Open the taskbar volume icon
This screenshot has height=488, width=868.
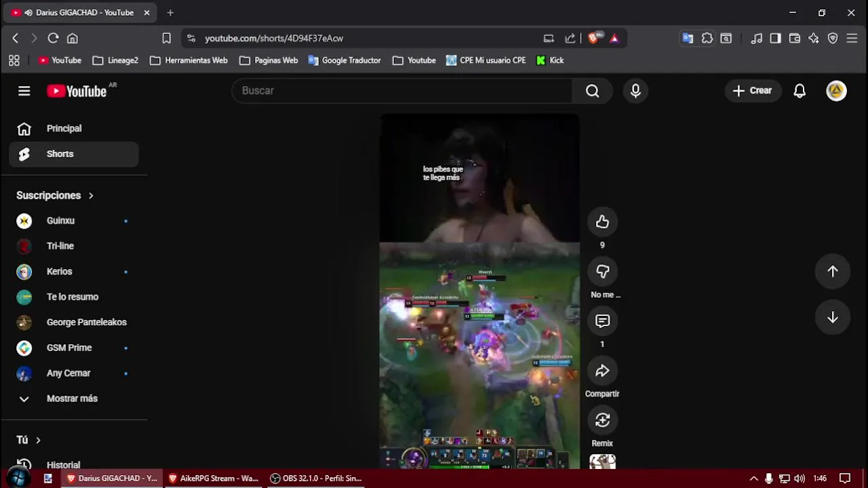(800, 479)
